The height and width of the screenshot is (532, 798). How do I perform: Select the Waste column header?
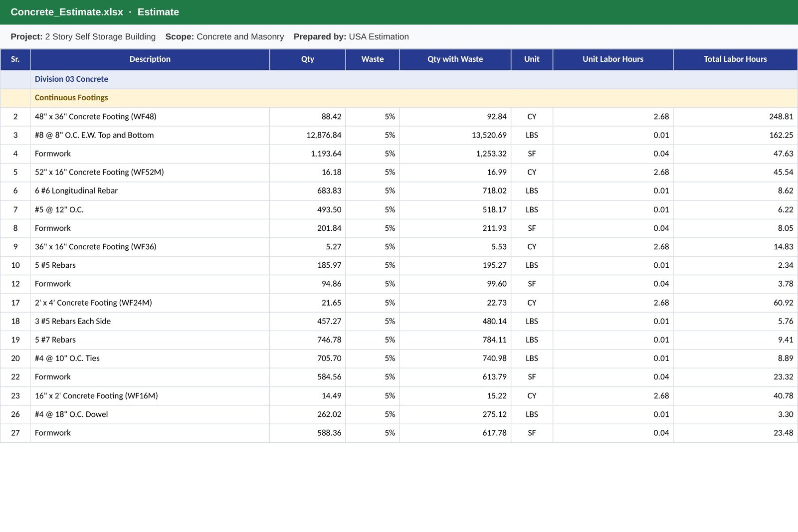[372, 59]
